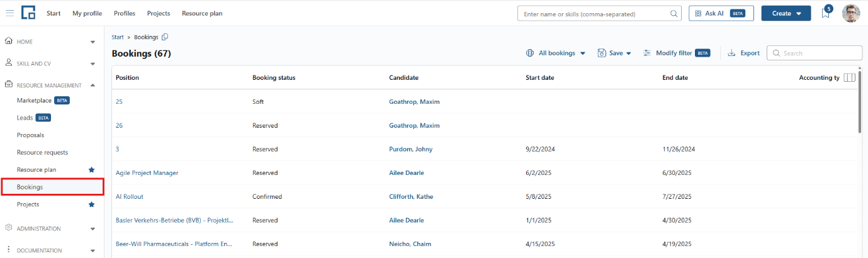The width and height of the screenshot is (868, 258).
Task: Expand the DOCUMENTATION section chevron
Action: (93, 250)
